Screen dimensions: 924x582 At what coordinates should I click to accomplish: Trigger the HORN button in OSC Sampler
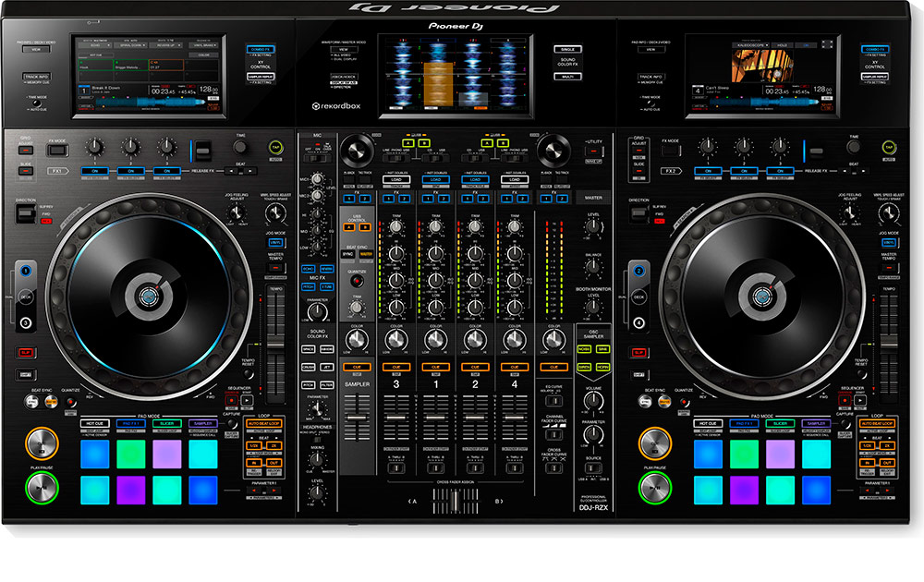pos(602,367)
